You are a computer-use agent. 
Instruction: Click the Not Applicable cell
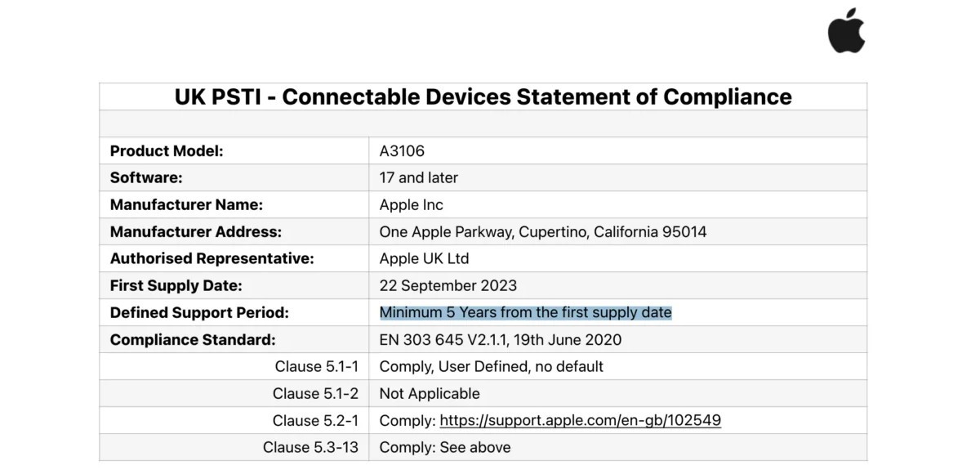point(430,393)
